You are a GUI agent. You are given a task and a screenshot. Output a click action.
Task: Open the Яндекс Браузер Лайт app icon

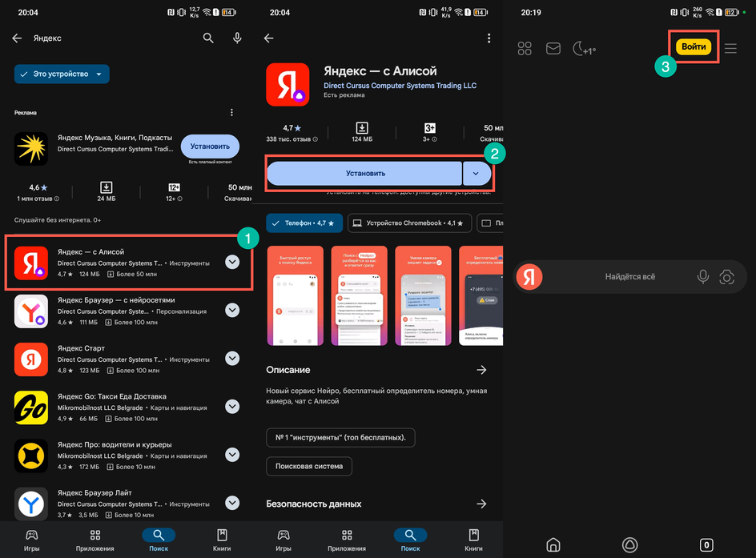[31, 504]
